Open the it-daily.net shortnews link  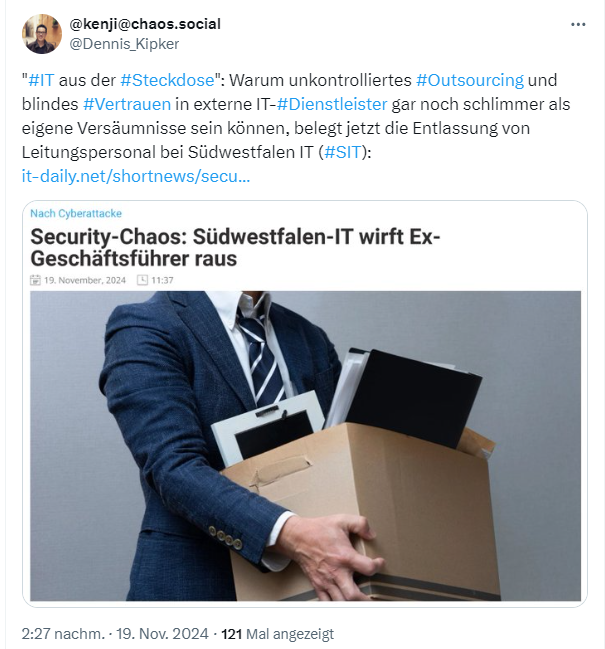136,176
